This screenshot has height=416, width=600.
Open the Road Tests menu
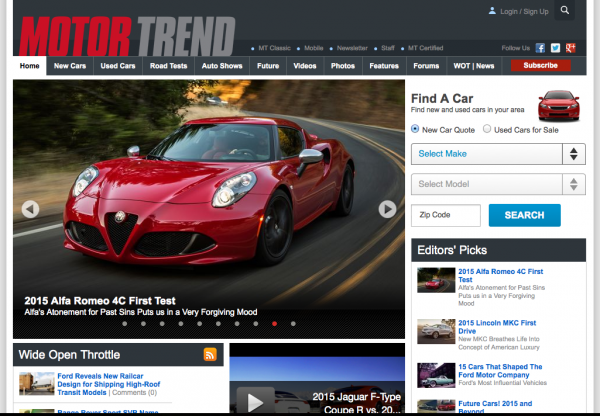click(168, 66)
